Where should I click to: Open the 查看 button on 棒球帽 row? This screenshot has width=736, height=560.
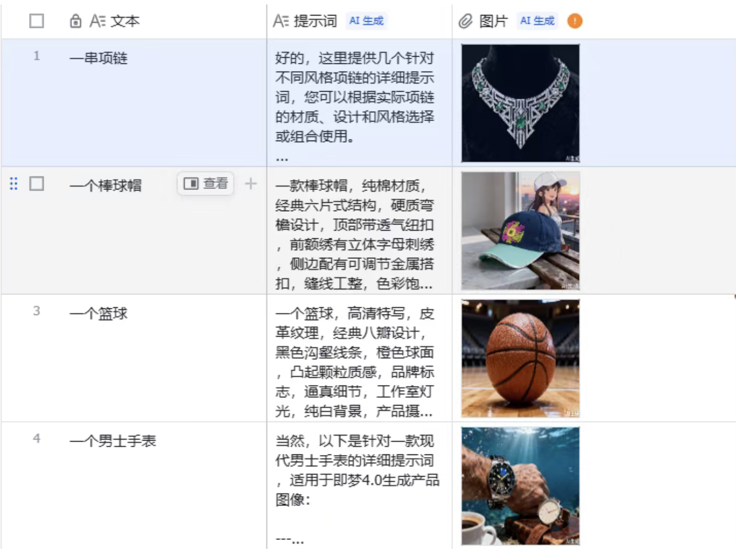206,183
